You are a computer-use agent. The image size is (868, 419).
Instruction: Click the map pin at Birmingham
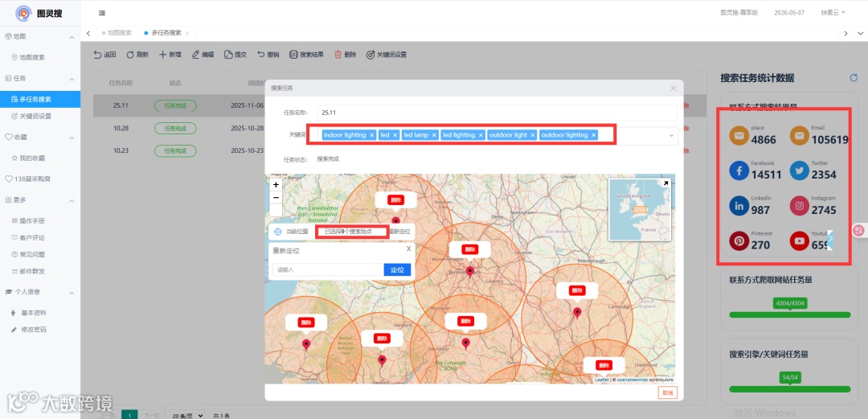coord(470,270)
